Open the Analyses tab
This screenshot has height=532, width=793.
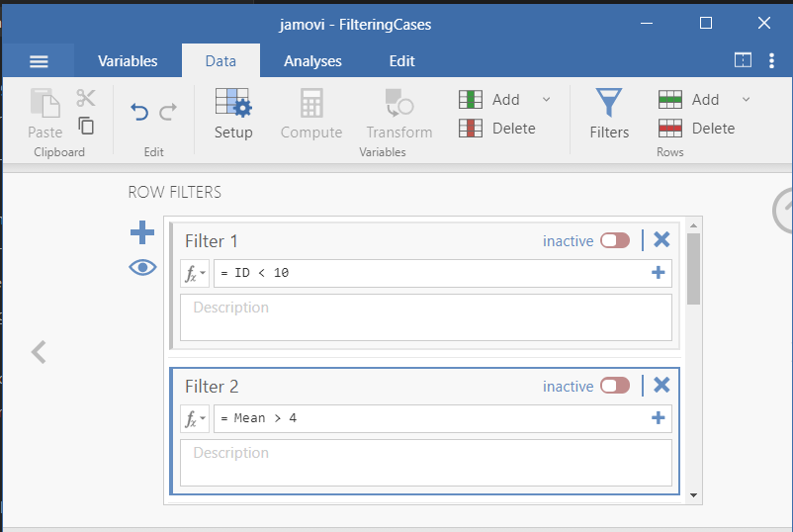[x=312, y=61]
